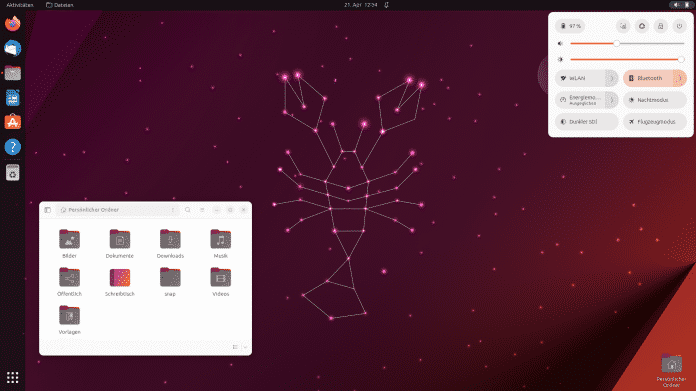Expand the Bluetooth devices arrow
Viewport: 696px width, 391px height.
click(x=680, y=78)
